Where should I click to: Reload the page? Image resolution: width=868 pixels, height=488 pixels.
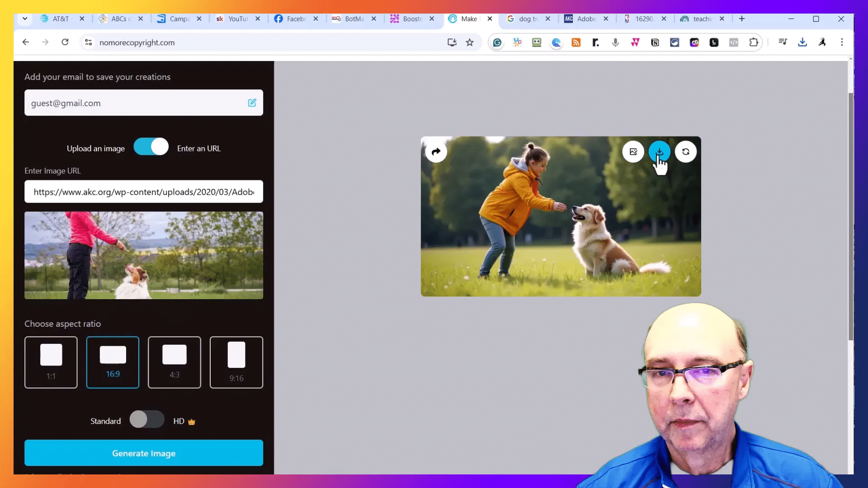click(x=65, y=42)
